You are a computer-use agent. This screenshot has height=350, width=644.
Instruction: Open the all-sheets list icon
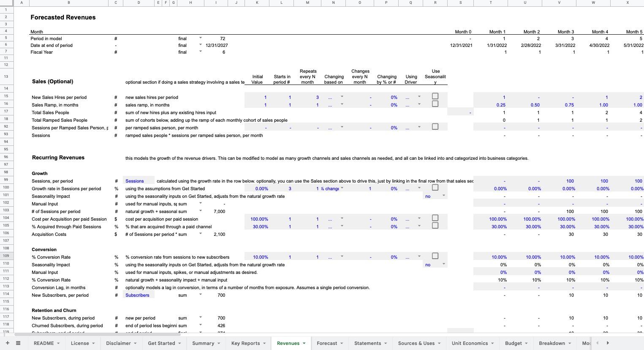click(x=18, y=343)
